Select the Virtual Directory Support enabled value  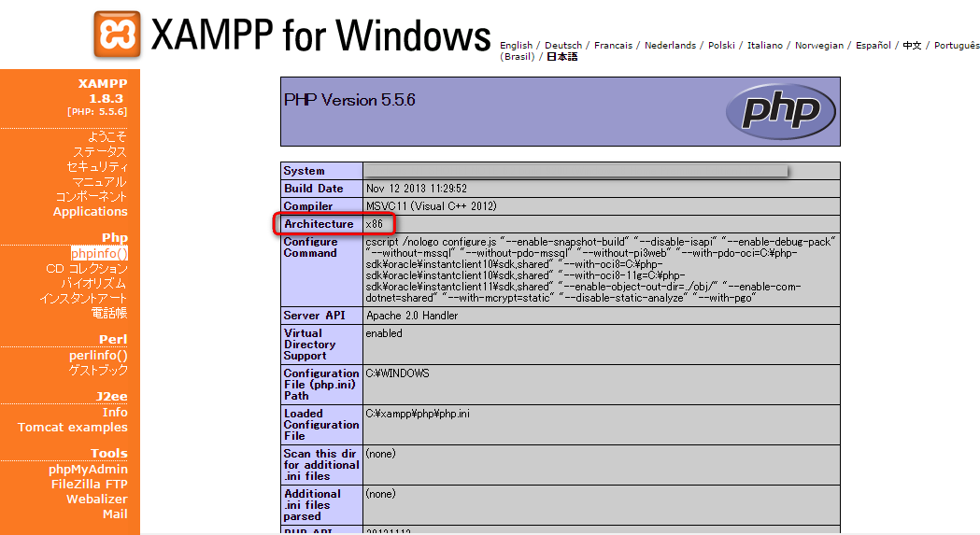click(x=384, y=333)
